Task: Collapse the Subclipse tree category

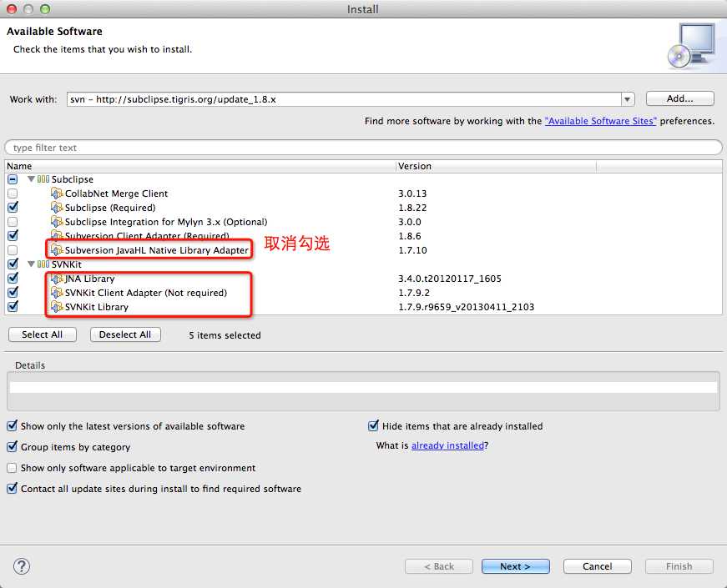Action: [x=31, y=178]
